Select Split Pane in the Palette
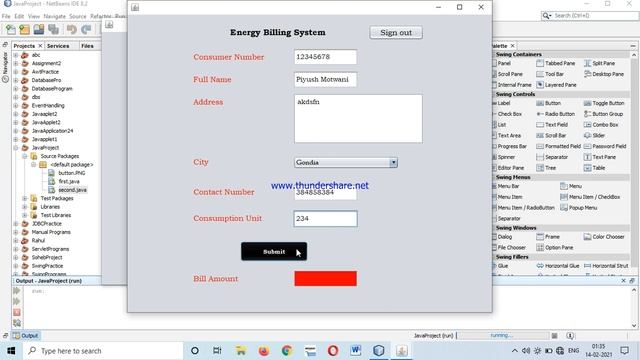Screen dimensions: 640x360 tap(599, 63)
